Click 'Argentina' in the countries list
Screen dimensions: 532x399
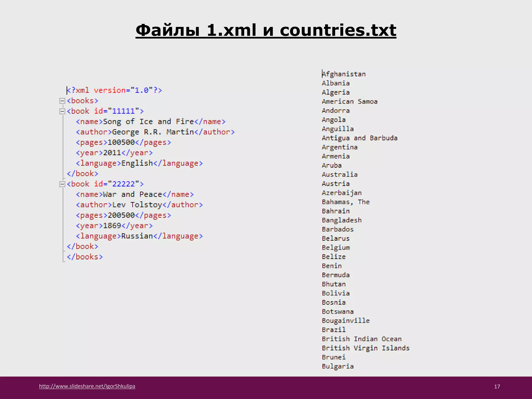340,147
